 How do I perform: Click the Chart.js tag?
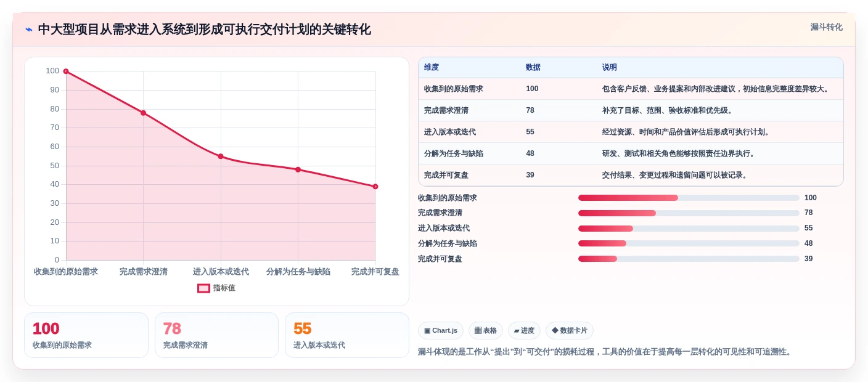[441, 331]
